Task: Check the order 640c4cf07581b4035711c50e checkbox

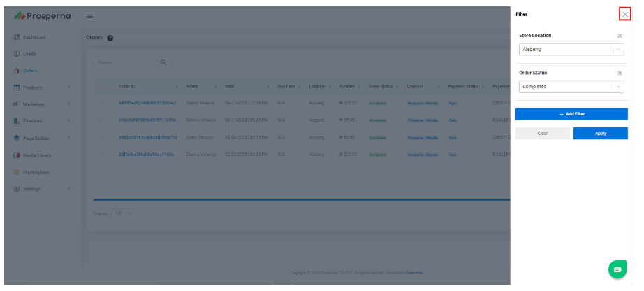Action: tap(100, 120)
